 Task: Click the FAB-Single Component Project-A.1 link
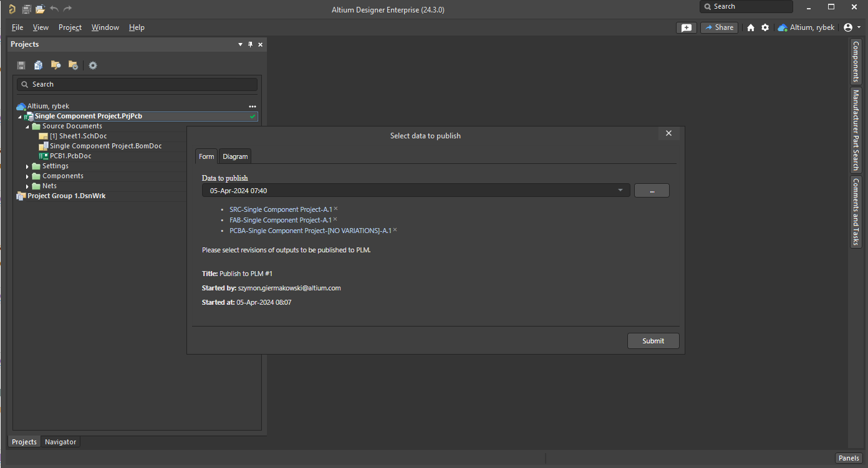(x=281, y=220)
